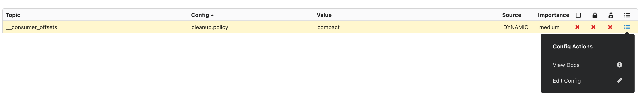Sort by the Importance column header

pos(553,15)
